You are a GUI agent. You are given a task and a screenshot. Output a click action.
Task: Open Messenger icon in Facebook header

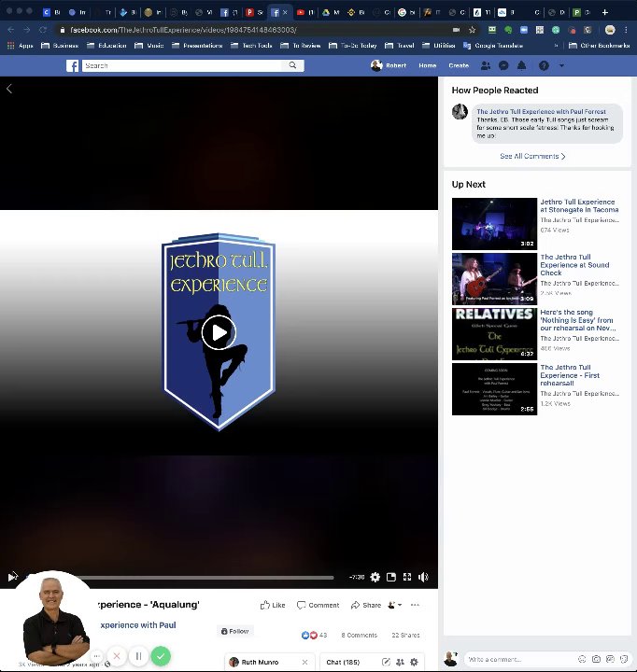[503, 65]
